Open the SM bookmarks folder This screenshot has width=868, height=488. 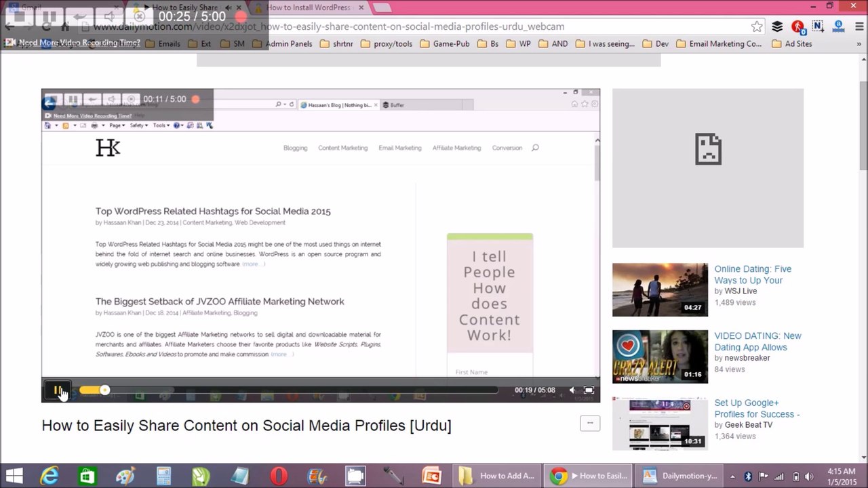[233, 44]
